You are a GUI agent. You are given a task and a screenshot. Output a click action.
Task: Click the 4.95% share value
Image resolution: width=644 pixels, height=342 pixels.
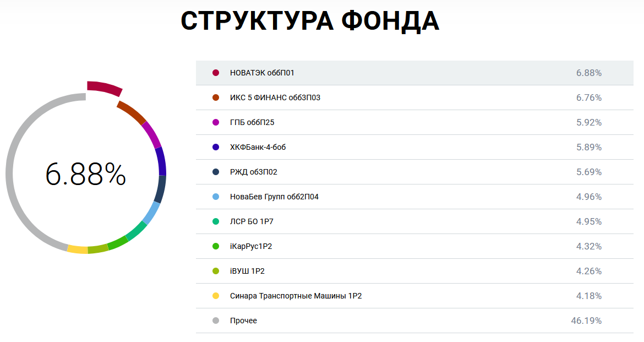pyautogui.click(x=588, y=221)
